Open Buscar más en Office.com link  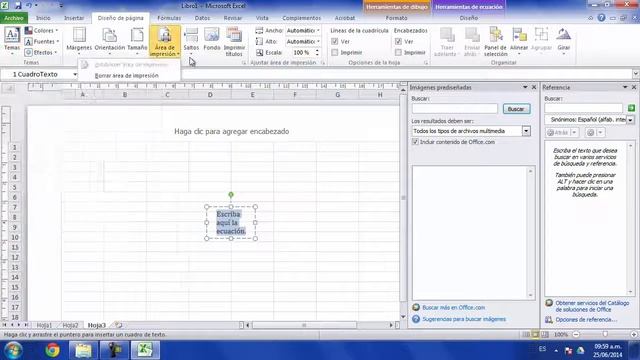pyautogui.click(x=453, y=307)
